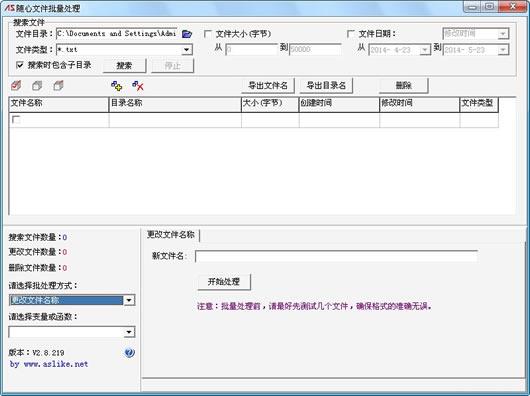Enable the 文件日期 filter checkbox

[x=351, y=34]
